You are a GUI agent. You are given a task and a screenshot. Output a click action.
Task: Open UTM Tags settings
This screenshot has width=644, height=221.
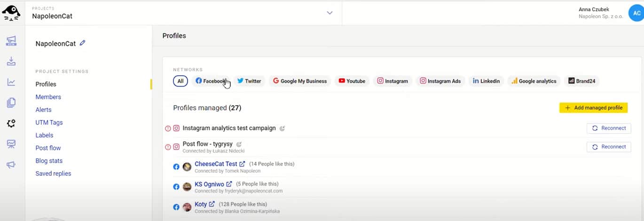(x=49, y=122)
